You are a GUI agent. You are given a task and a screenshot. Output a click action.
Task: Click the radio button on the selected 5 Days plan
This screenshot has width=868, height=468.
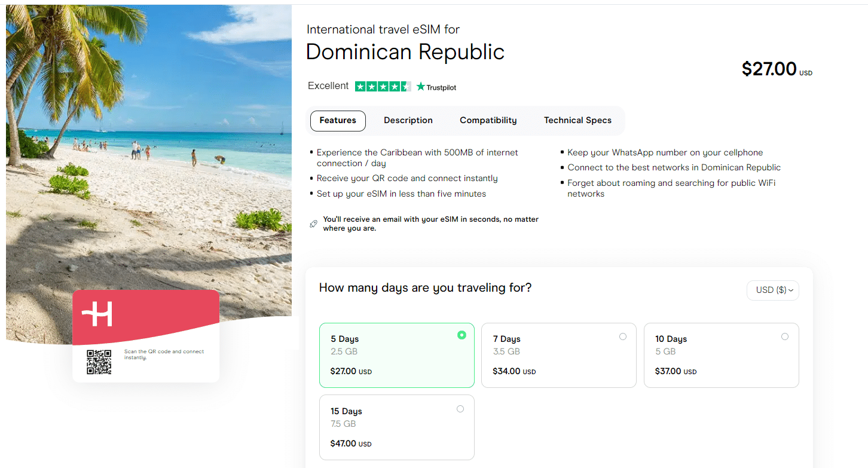tap(461, 335)
